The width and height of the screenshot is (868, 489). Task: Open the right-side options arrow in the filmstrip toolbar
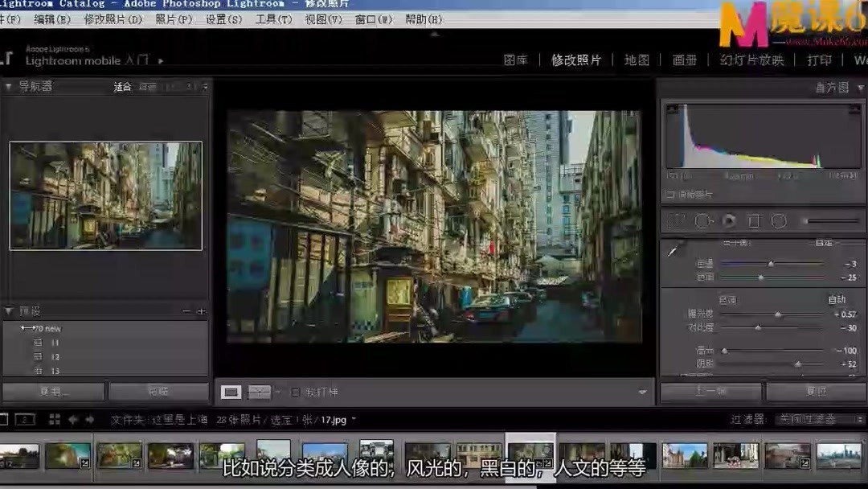(x=642, y=392)
